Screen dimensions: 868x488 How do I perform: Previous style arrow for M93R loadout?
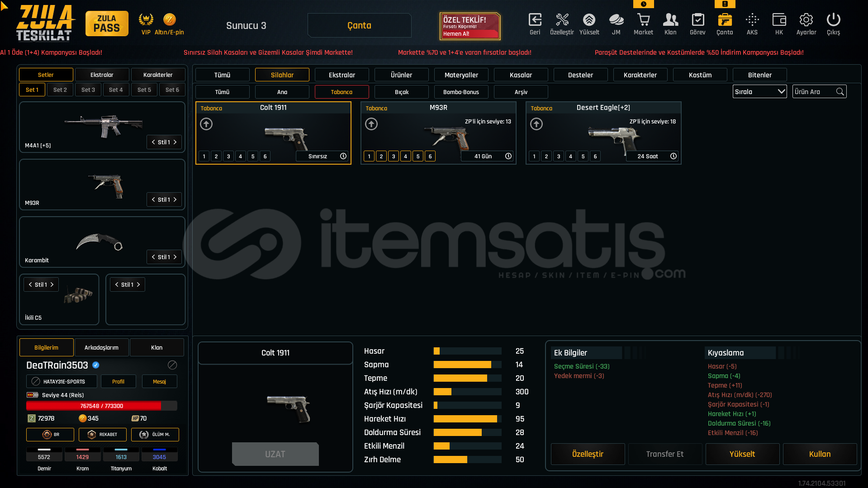[x=153, y=199]
